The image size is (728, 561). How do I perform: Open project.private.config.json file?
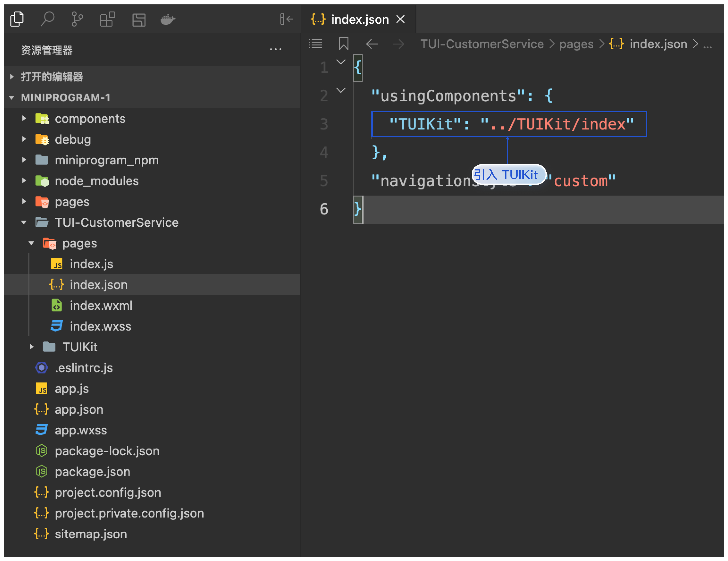tap(129, 513)
